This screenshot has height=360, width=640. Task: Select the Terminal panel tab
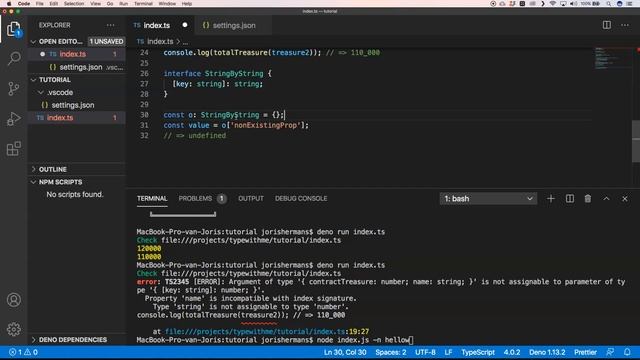click(x=152, y=199)
